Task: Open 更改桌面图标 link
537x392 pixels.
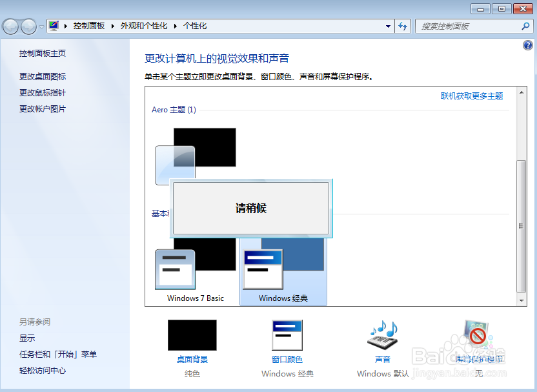Action: click(43, 76)
